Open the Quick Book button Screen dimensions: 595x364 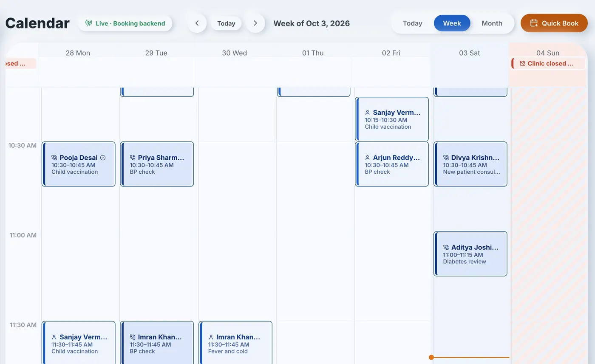click(x=554, y=23)
